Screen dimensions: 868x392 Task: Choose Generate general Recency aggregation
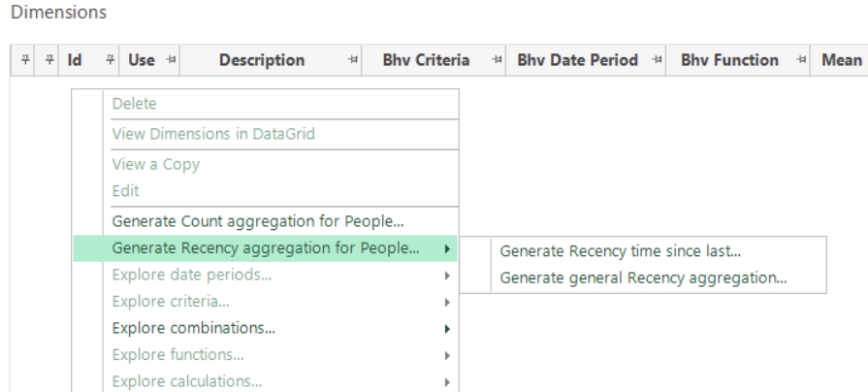[x=643, y=278]
